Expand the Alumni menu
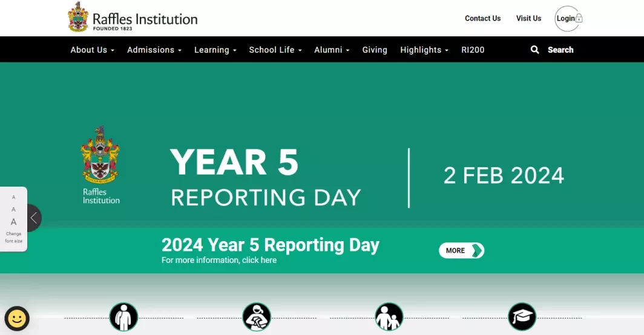644x335 pixels. tap(332, 50)
